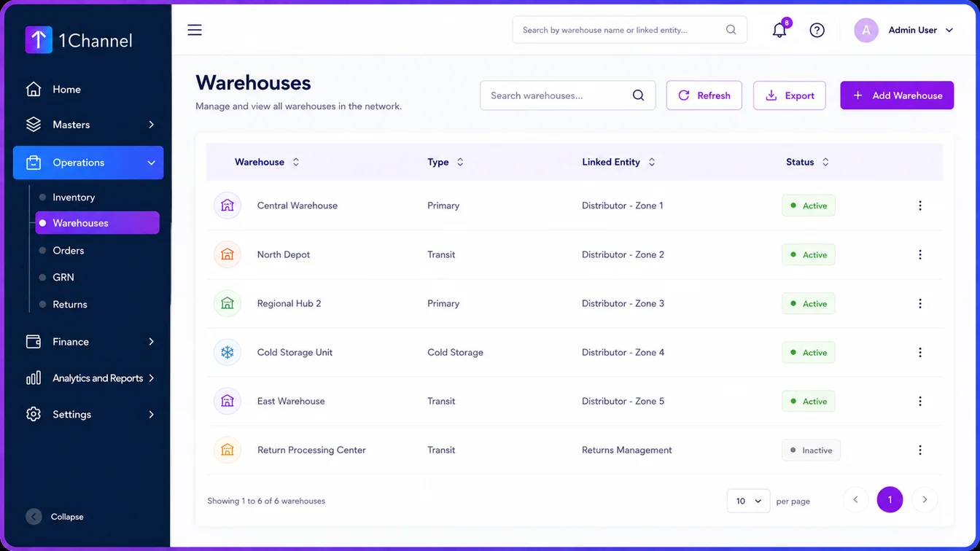Click Distributor - Zone 3 cell

623,303
